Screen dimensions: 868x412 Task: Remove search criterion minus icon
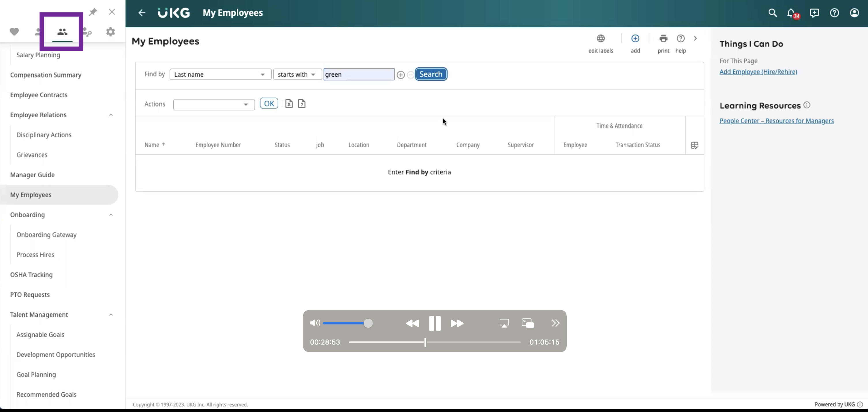410,75
